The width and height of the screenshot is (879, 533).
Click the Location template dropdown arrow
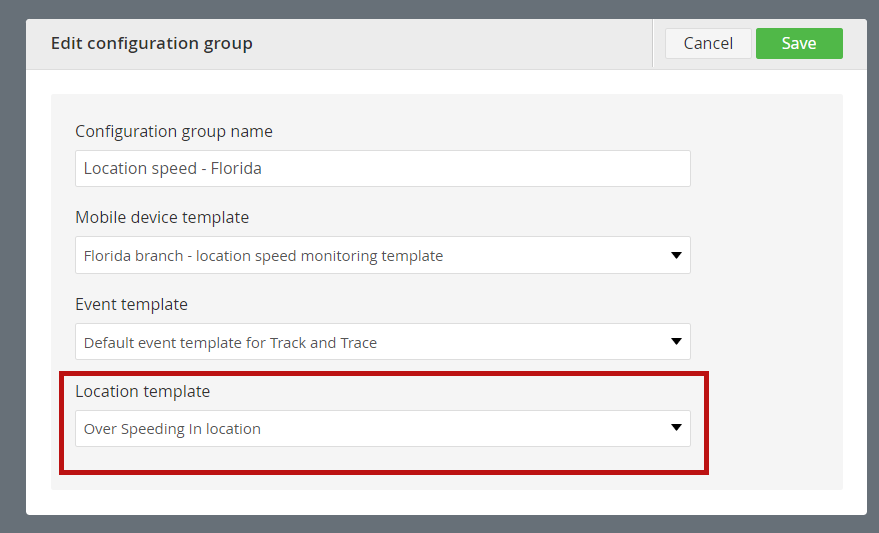676,428
